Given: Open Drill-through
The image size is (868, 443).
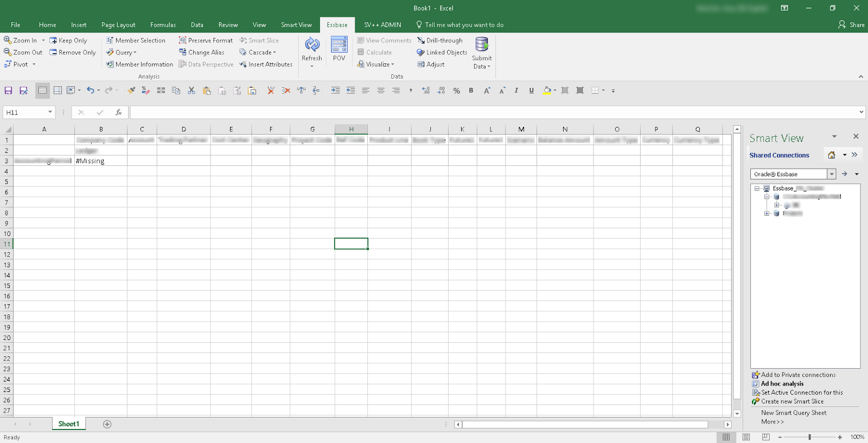Looking at the screenshot, I should (440, 41).
